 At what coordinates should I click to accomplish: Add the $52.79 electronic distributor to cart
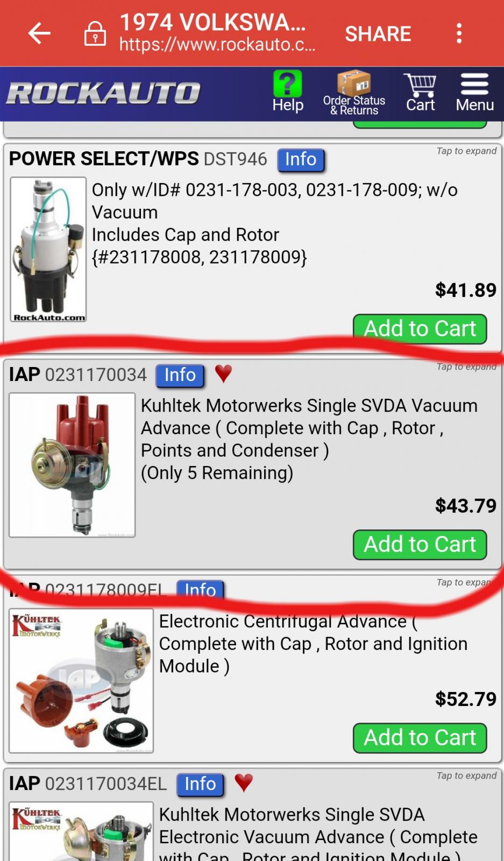(420, 738)
